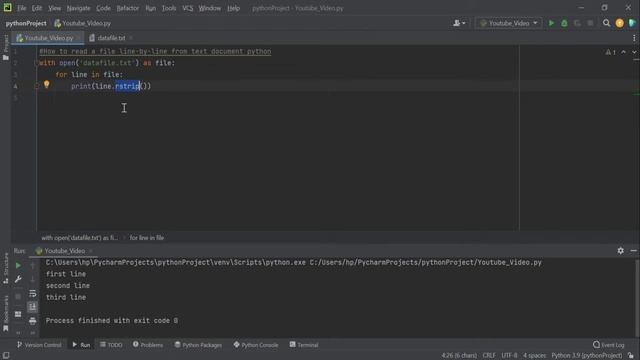Rerun program with Run panel green arrow
640x360 pixels.
[x=18, y=266]
